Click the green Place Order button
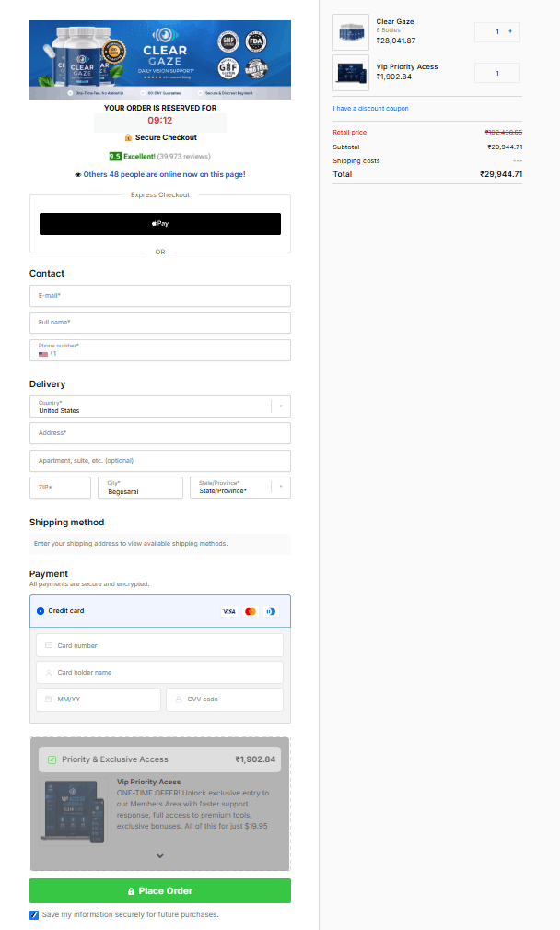560x930 pixels. pos(160,891)
